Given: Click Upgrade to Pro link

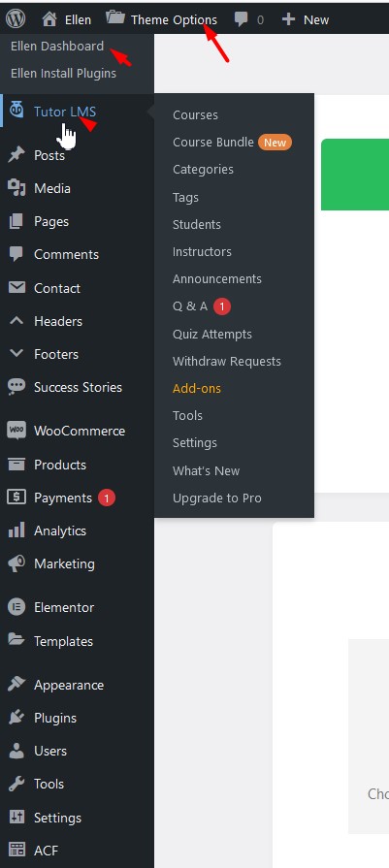Looking at the screenshot, I should 217,498.
